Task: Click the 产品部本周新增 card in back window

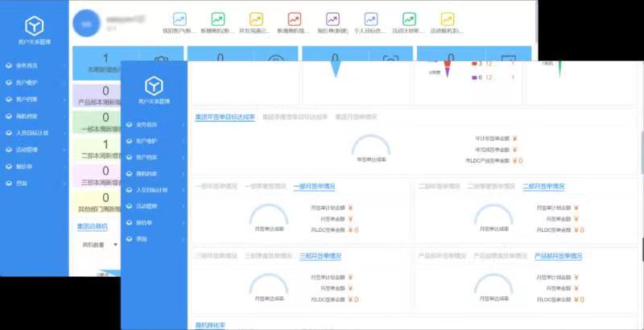Action: pyautogui.click(x=97, y=95)
